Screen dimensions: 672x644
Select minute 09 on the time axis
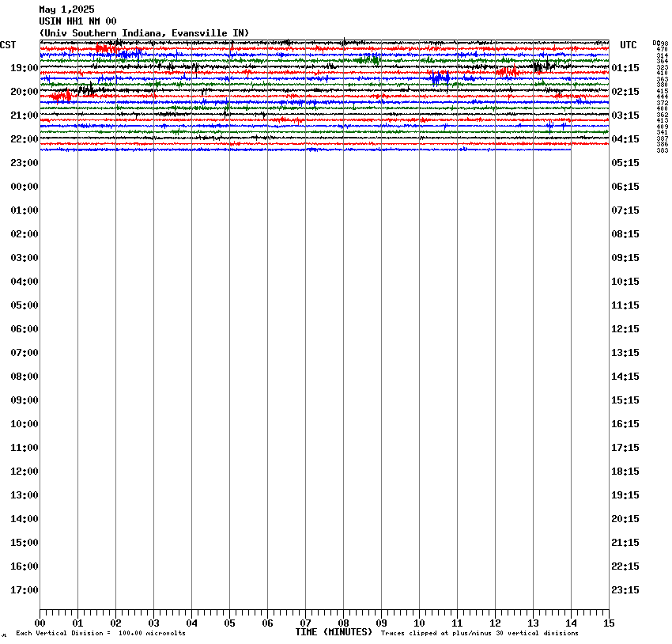[x=381, y=623]
